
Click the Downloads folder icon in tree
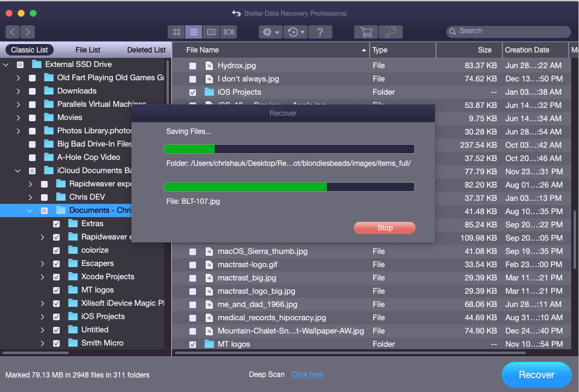pyautogui.click(x=49, y=91)
